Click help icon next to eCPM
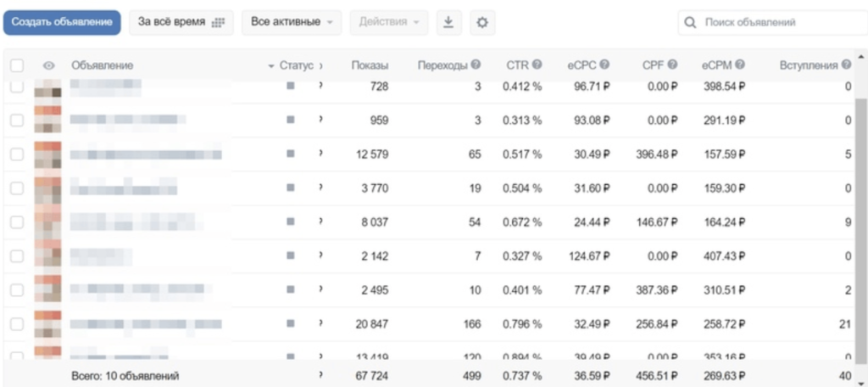This screenshot has width=868, height=387. (739, 64)
